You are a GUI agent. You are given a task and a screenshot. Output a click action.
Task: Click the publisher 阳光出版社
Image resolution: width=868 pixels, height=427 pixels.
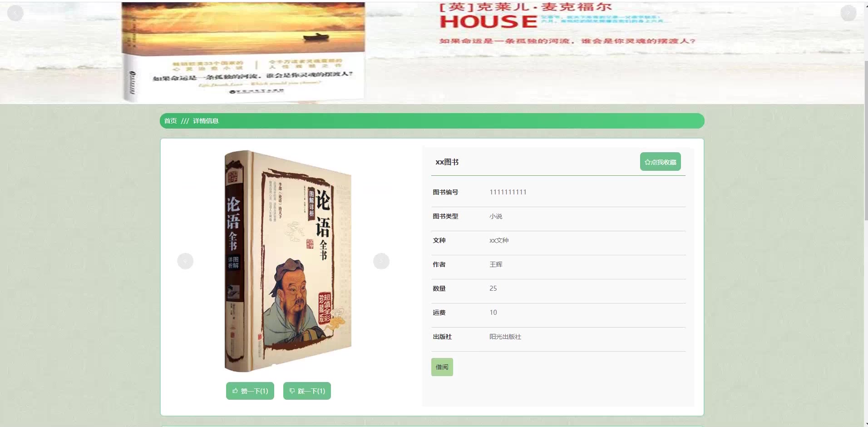505,337
